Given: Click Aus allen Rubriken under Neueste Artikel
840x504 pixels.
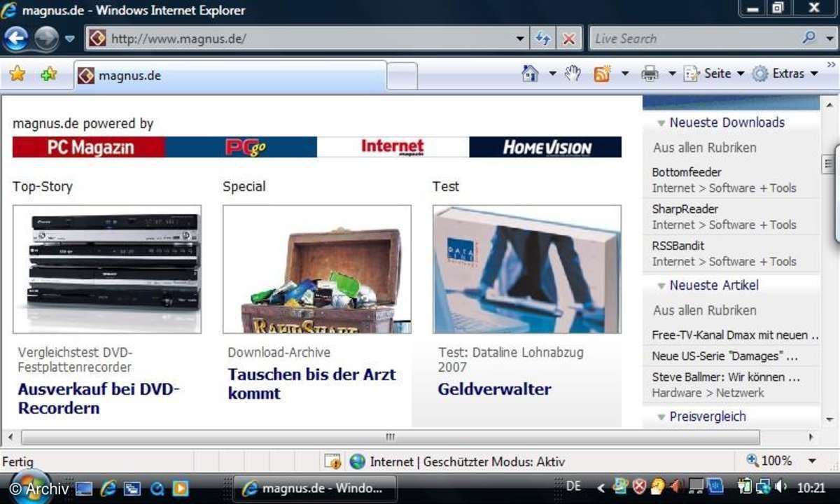Looking at the screenshot, I should tap(705, 310).
